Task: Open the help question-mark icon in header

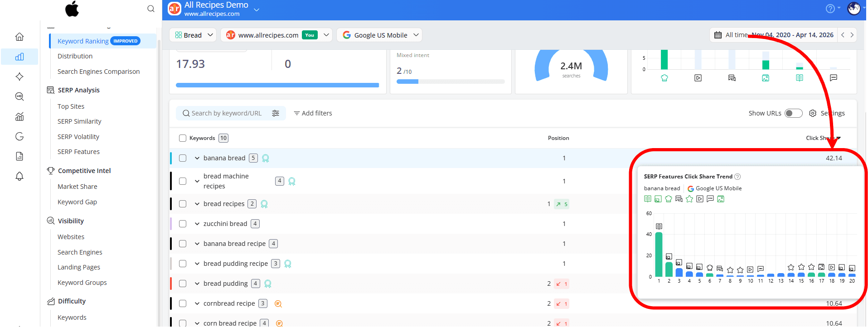Action: point(830,9)
